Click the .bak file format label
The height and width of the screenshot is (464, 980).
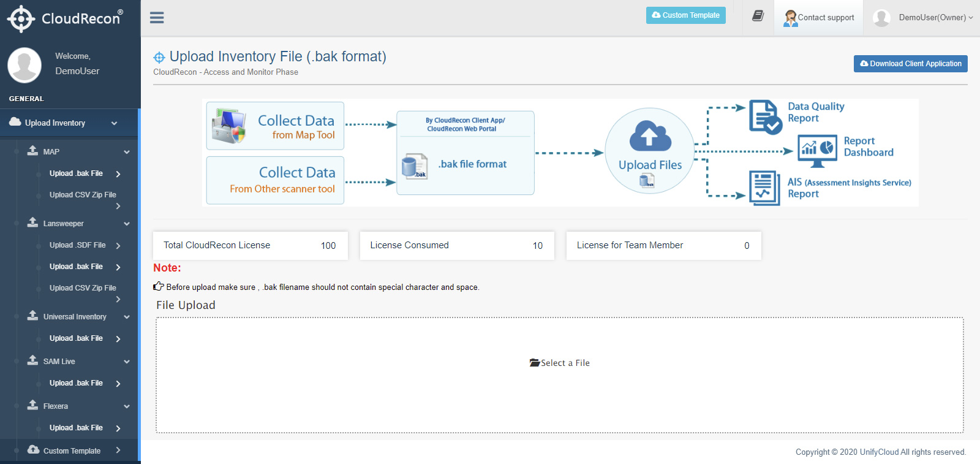click(x=472, y=164)
